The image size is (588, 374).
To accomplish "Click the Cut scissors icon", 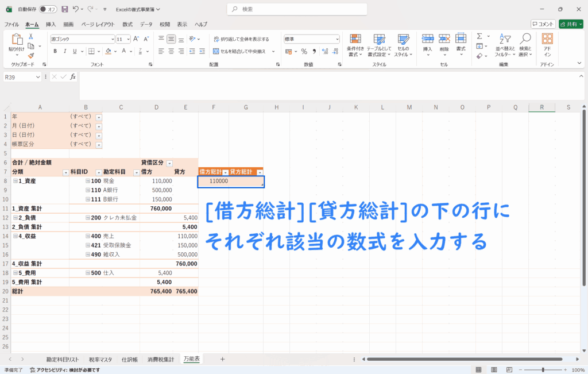I will [x=31, y=36].
